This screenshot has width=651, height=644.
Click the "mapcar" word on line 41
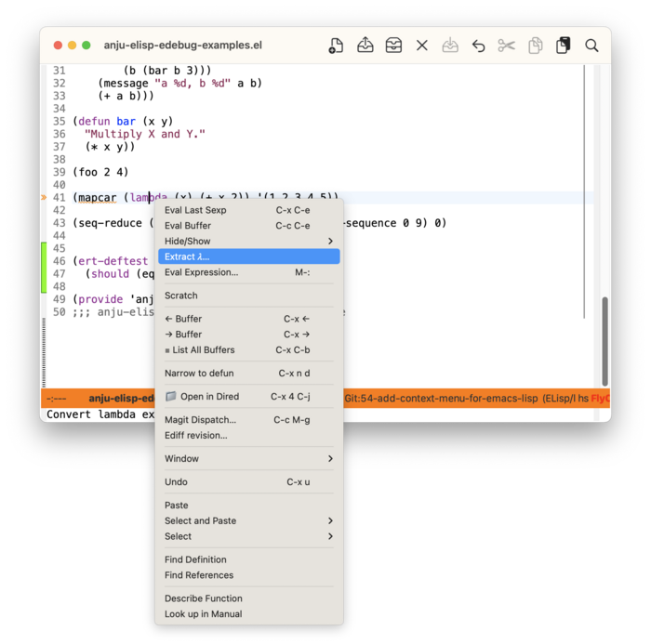tap(98, 198)
